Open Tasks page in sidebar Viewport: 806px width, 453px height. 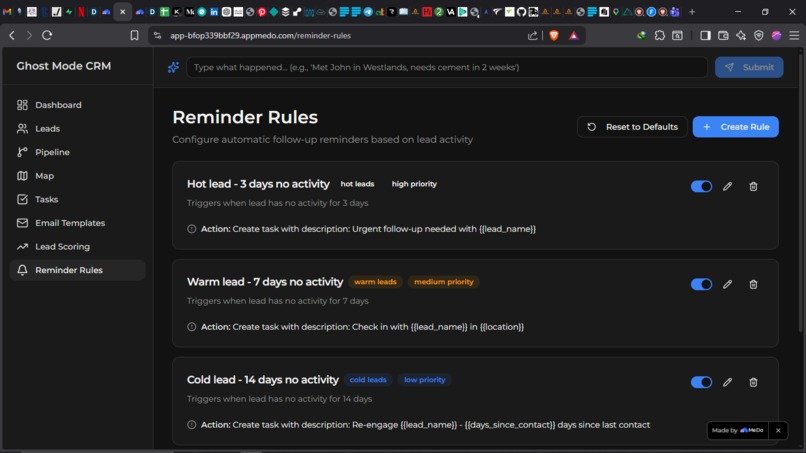point(77,200)
